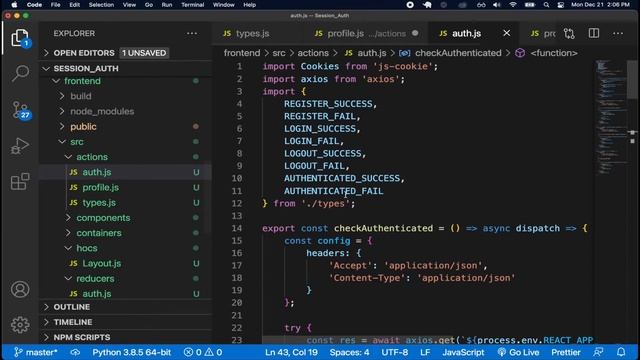640x360 pixels.
Task: Switch to the profile.js tab
Action: pos(367,33)
